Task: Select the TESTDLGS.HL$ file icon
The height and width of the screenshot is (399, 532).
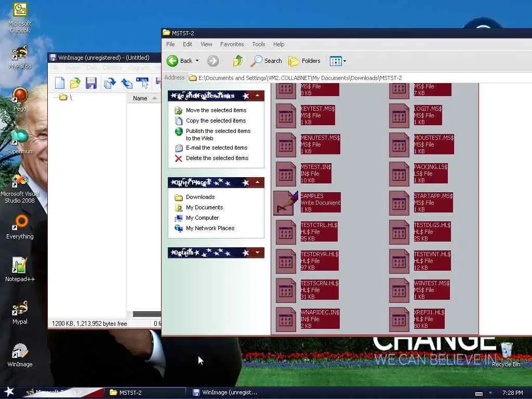Action: click(399, 232)
